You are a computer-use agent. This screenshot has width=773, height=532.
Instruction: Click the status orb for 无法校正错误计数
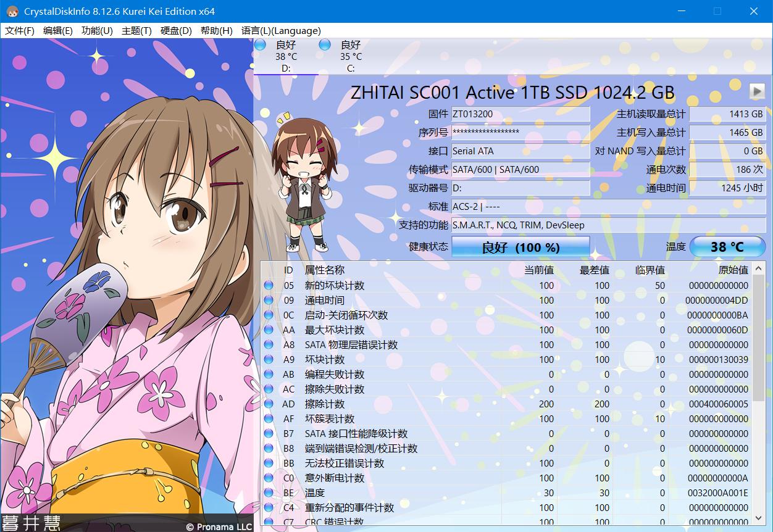269,463
